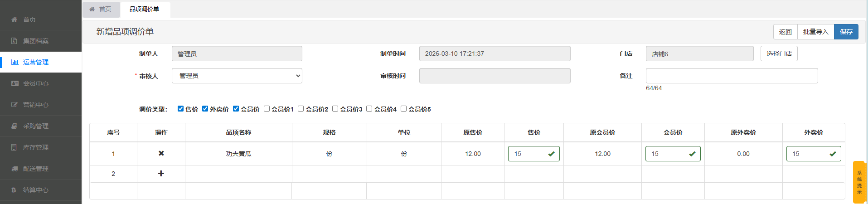Screen dimensions: 868x204
Task: Click the 选择门店 button
Action: pos(779,53)
